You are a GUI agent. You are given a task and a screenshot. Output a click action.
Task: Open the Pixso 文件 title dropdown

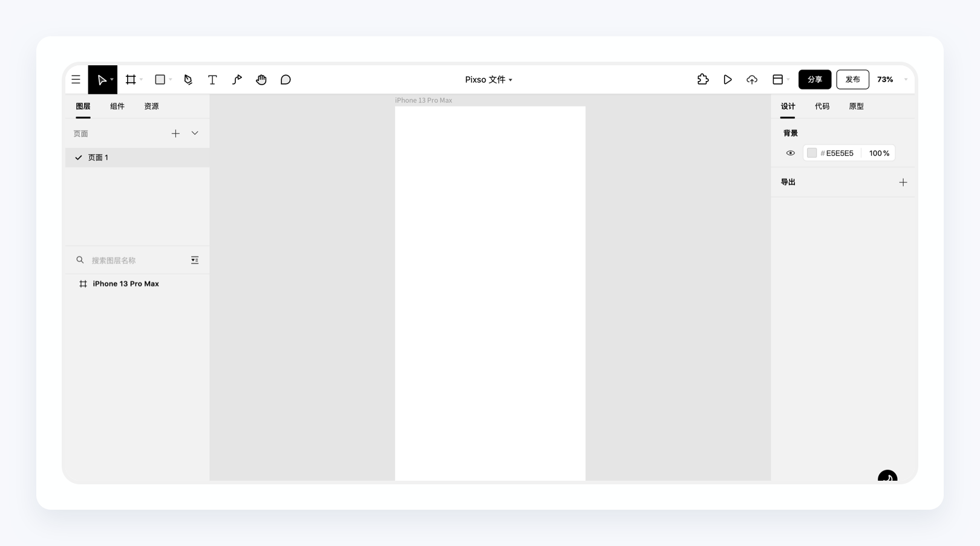coord(488,80)
